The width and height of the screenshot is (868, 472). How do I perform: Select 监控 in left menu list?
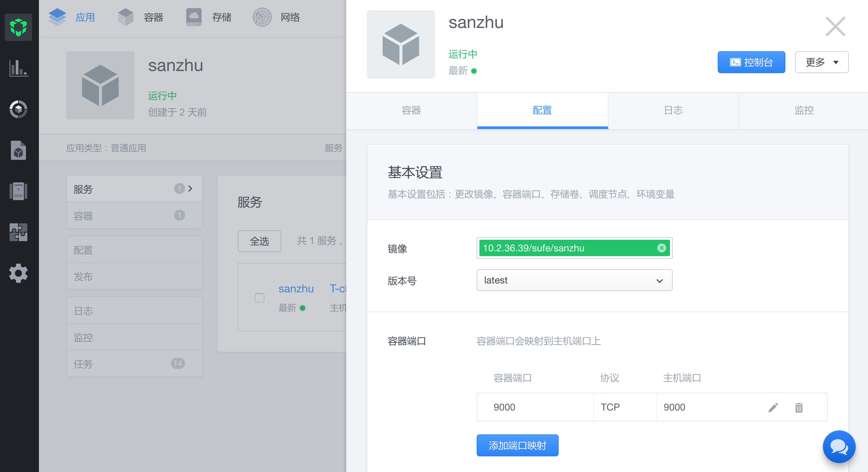pos(135,337)
